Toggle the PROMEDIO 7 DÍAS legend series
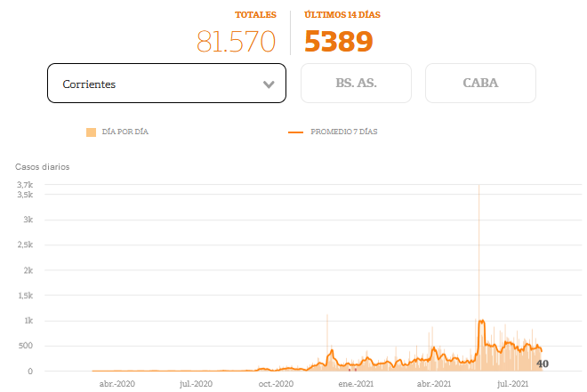Viewport: 587px width, 392px height. pos(343,132)
